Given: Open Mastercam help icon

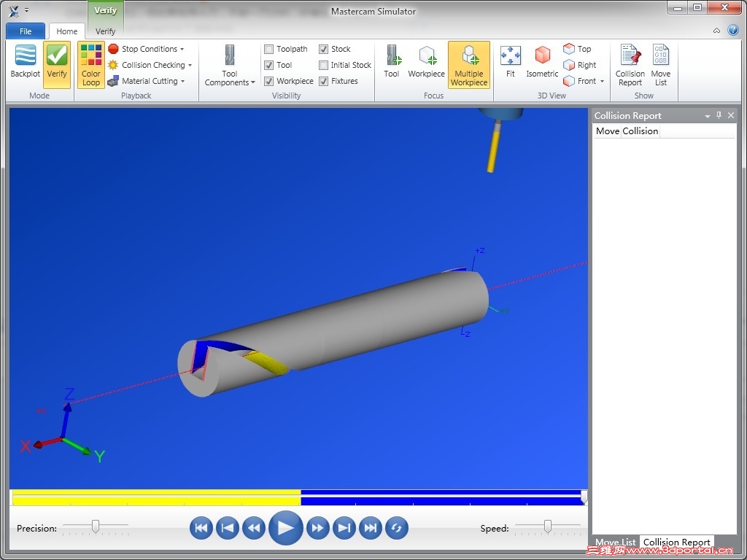Looking at the screenshot, I should (733, 31).
